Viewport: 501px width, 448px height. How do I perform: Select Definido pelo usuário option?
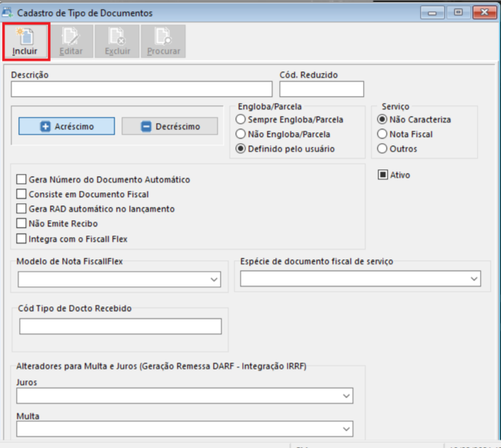pos(286,149)
